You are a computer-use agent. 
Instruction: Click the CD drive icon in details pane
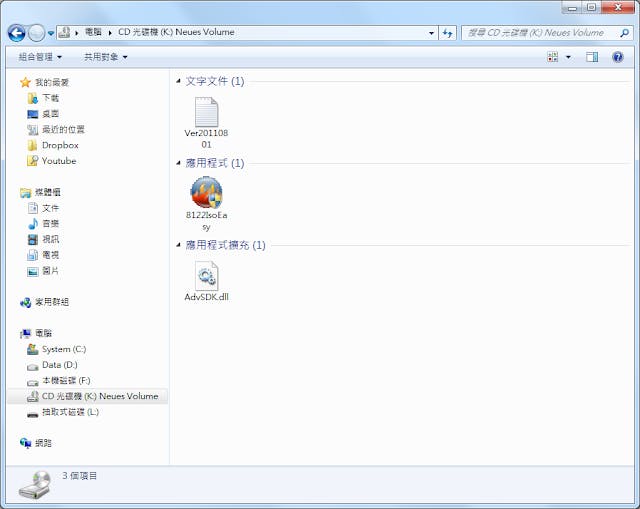pos(35,484)
